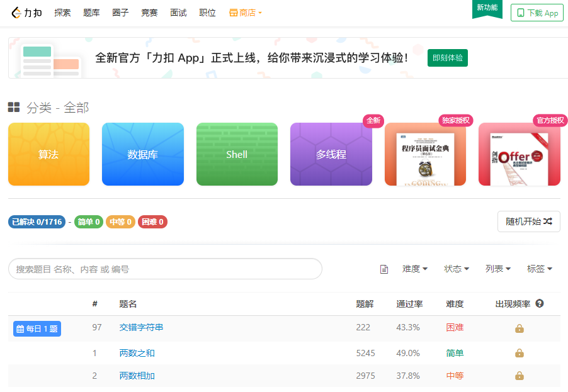568x392 pixels.
Task: Open the 算法 category card
Action: [48, 154]
